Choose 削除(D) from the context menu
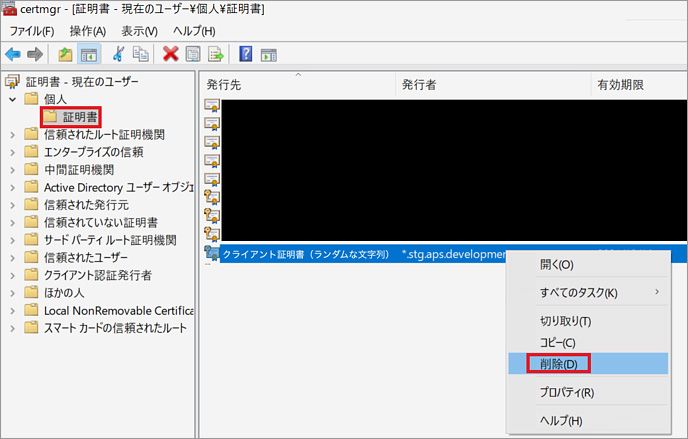The image size is (688, 439). click(x=588, y=364)
